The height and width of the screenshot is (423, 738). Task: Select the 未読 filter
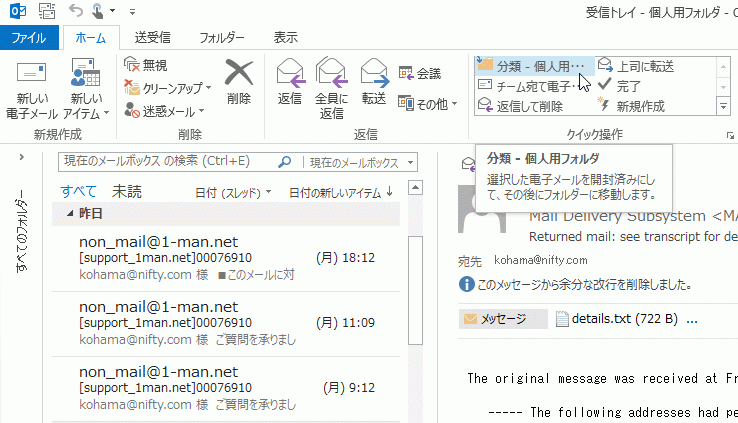pos(127,191)
